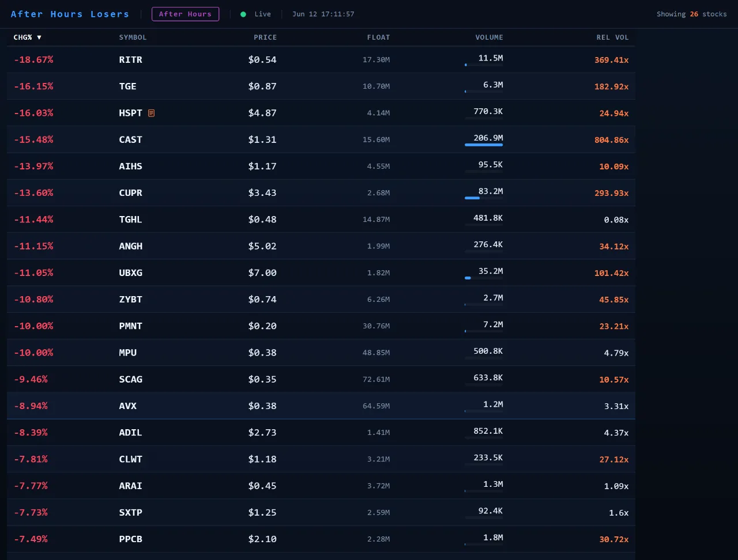This screenshot has height=560, width=738.
Task: Select the ANGH symbol
Action: click(130, 246)
